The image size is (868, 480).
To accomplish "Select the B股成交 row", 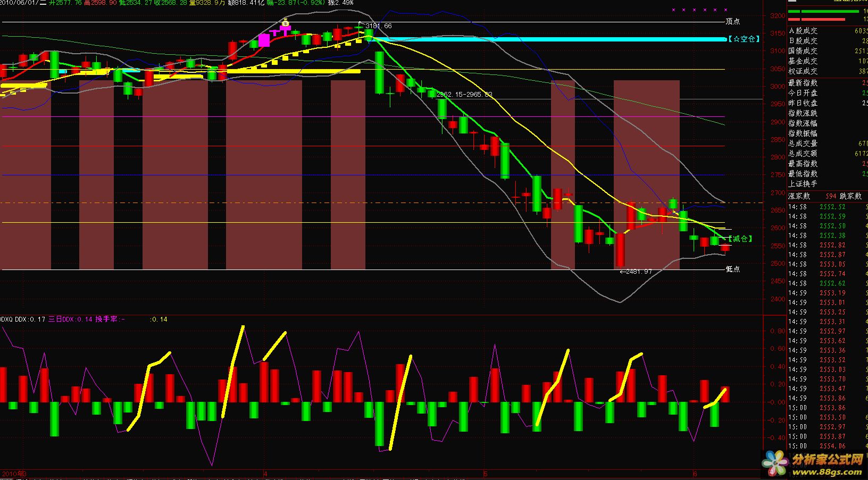I will (828, 41).
